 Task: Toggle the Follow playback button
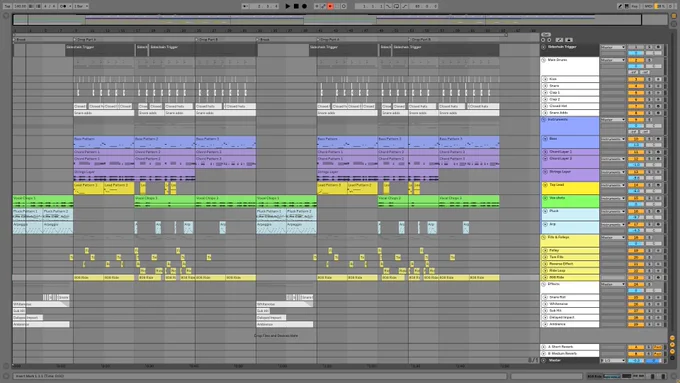click(245, 6)
